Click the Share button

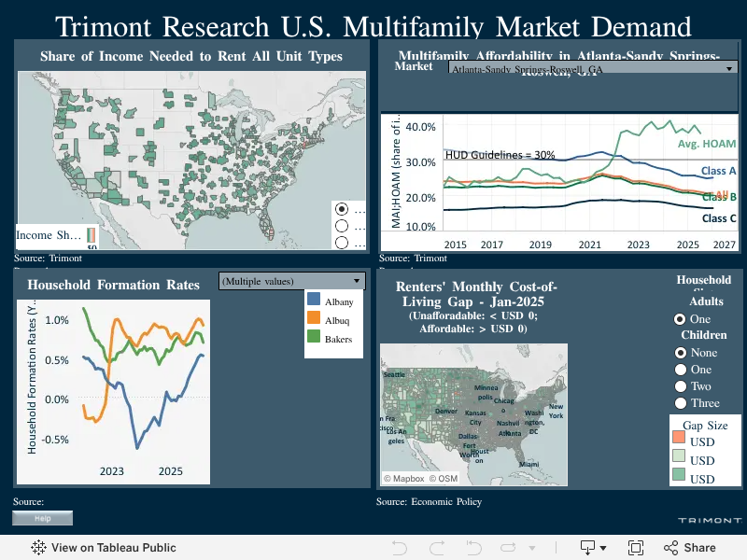tap(690, 548)
